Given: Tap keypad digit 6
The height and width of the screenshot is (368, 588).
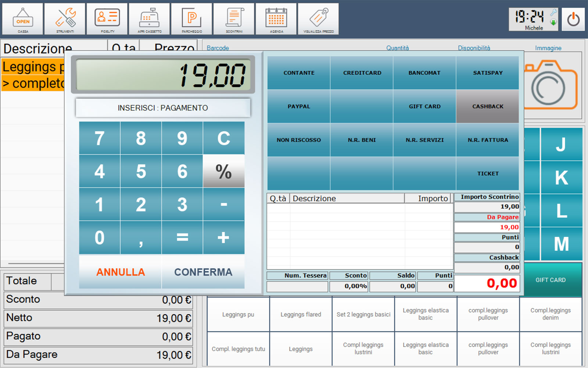Looking at the screenshot, I should coord(182,171).
